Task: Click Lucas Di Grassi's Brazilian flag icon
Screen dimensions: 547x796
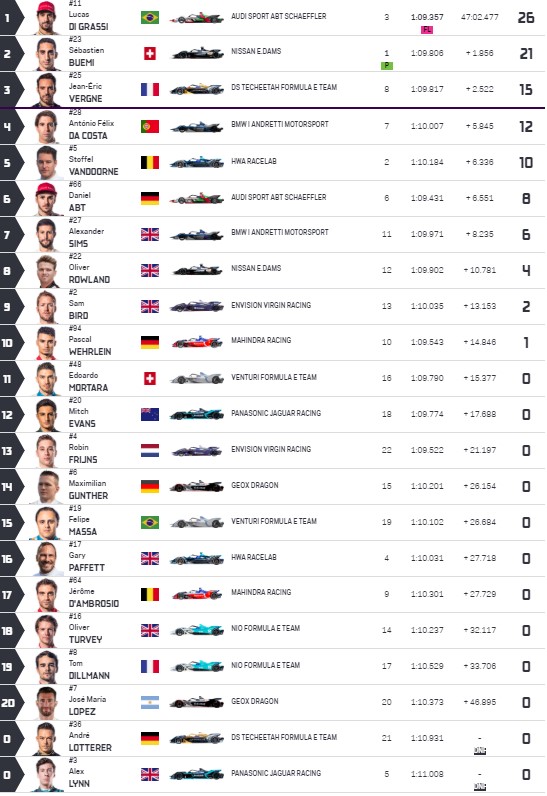Action: (150, 18)
